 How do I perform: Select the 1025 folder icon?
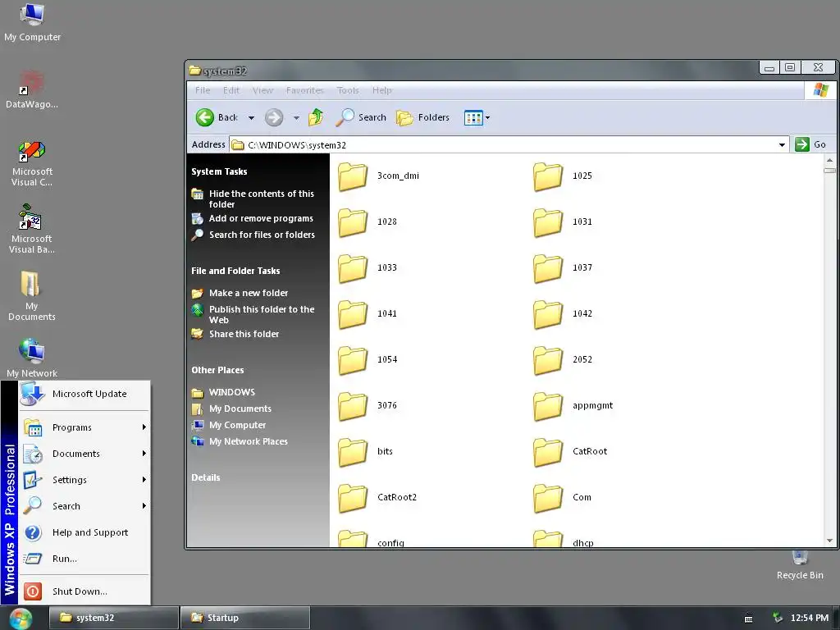click(548, 177)
